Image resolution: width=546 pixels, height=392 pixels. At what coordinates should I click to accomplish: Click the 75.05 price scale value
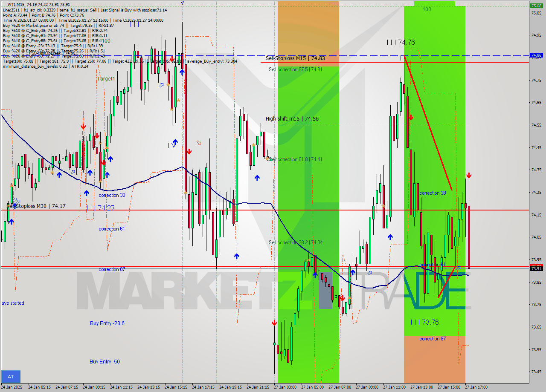point(536,13)
